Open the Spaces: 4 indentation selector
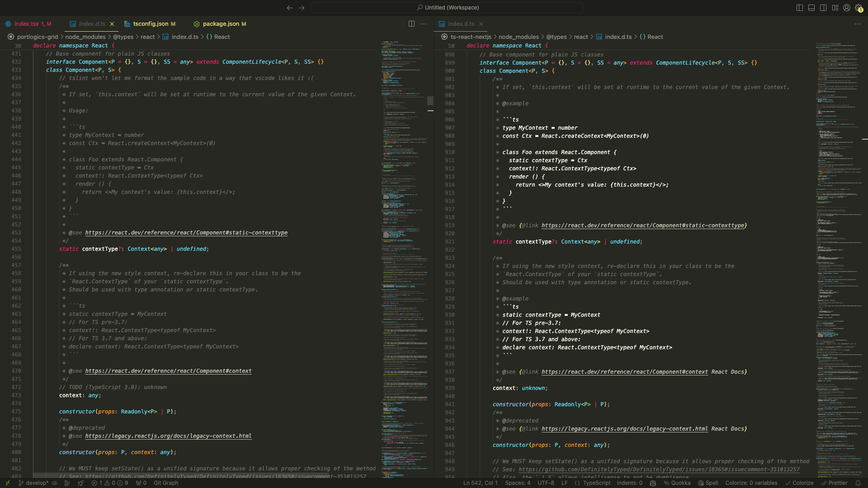Image resolution: width=868 pixels, height=488 pixels. [518, 483]
